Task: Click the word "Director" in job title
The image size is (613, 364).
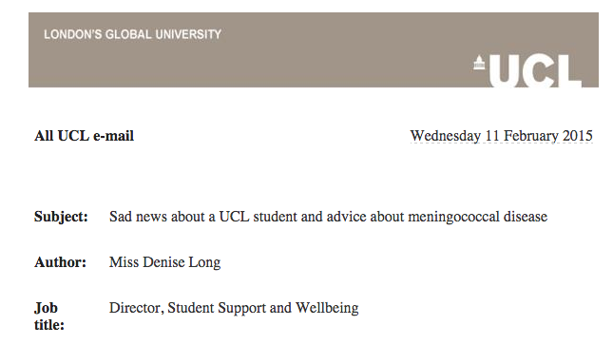Action: (x=135, y=308)
